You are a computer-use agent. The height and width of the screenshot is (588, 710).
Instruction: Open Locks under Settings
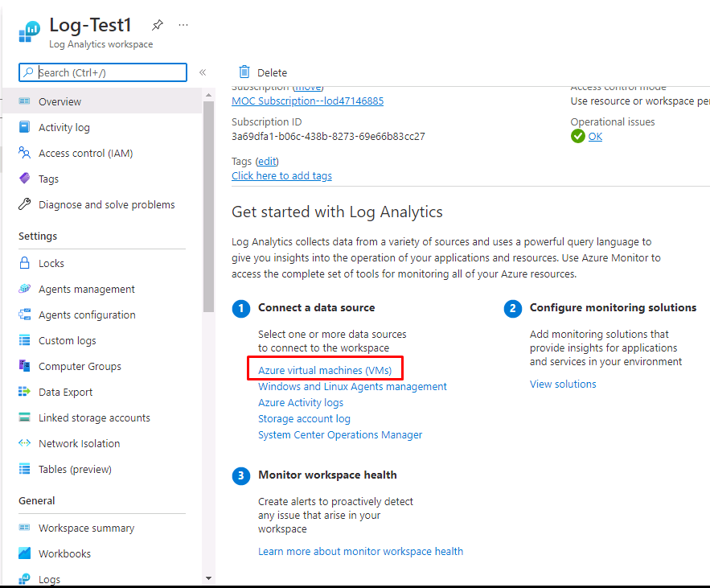click(x=51, y=263)
